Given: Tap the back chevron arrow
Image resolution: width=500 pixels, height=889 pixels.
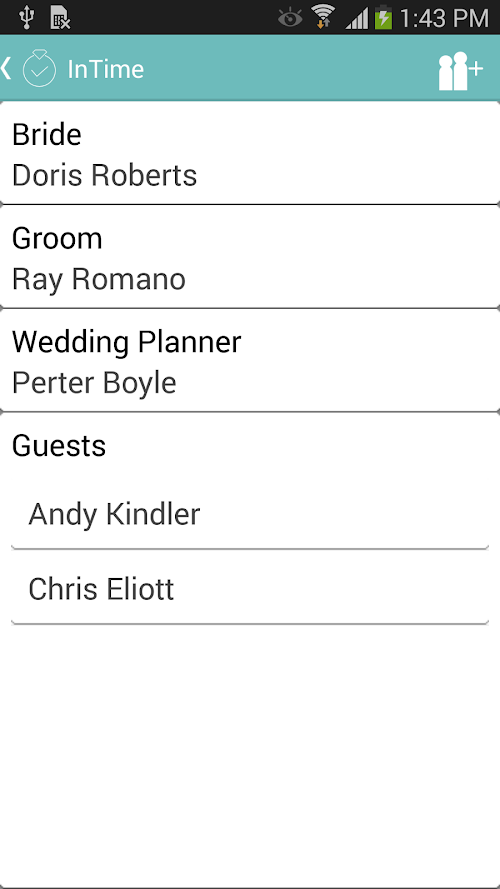Looking at the screenshot, I should click(x=6, y=68).
